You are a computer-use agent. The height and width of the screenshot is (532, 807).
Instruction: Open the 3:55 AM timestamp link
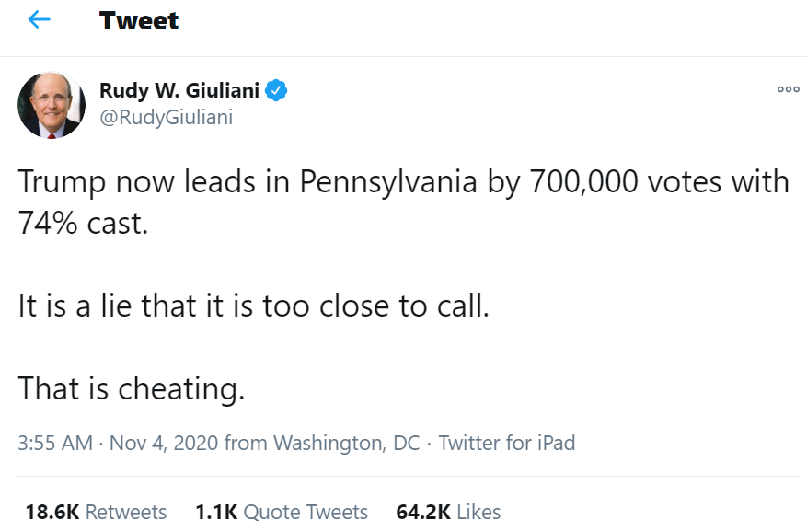[55, 443]
